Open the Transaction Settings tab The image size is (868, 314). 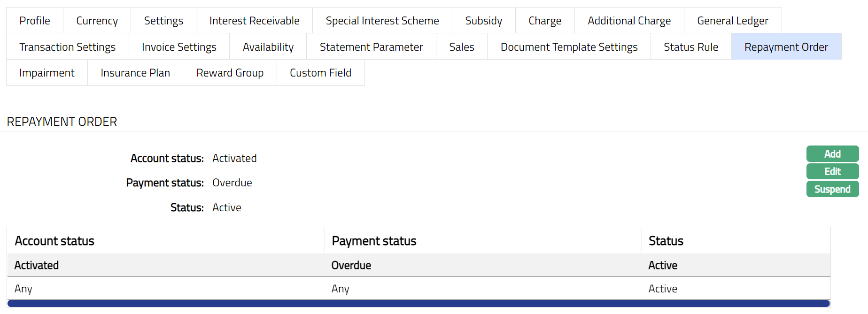pyautogui.click(x=67, y=47)
